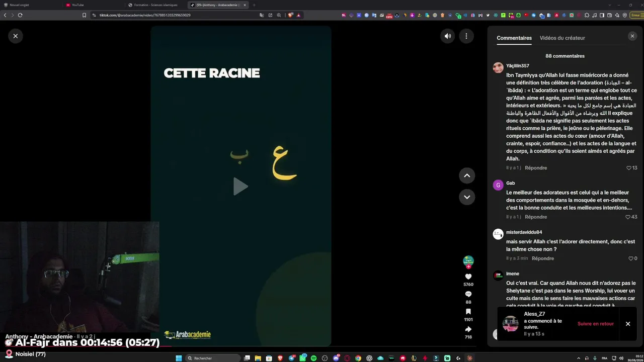Open File Explorer from taskbar
Screen dimensions: 644x362
[x=258, y=358]
